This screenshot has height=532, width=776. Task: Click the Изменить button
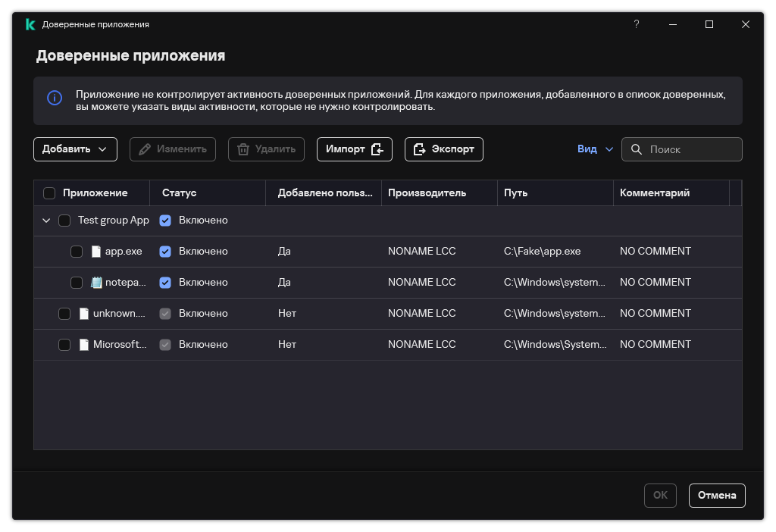[x=173, y=149]
